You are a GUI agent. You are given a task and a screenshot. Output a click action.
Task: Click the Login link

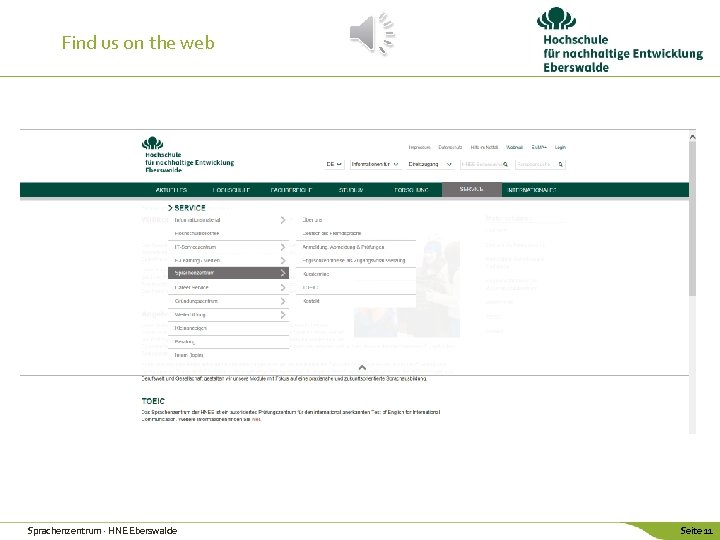tap(560, 147)
